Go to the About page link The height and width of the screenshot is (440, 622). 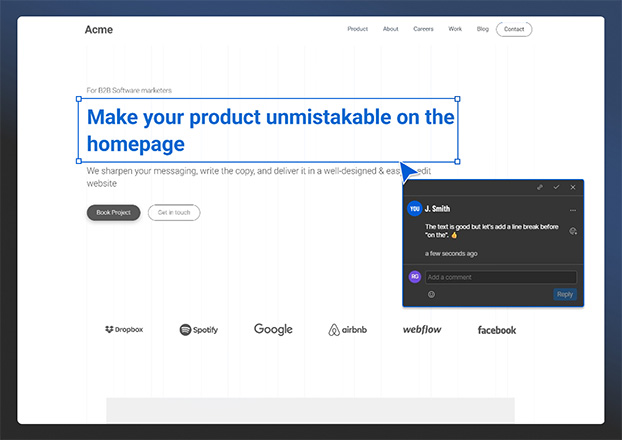(x=390, y=29)
